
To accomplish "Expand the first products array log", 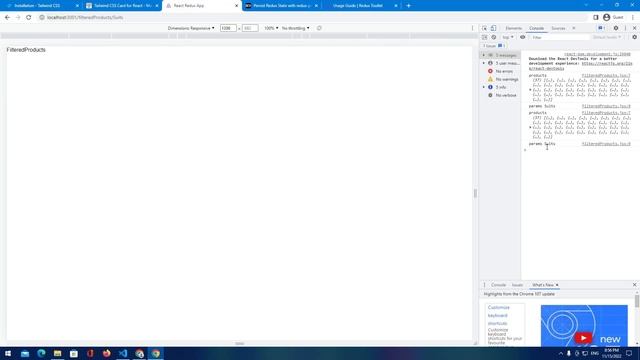I will [x=531, y=90].
